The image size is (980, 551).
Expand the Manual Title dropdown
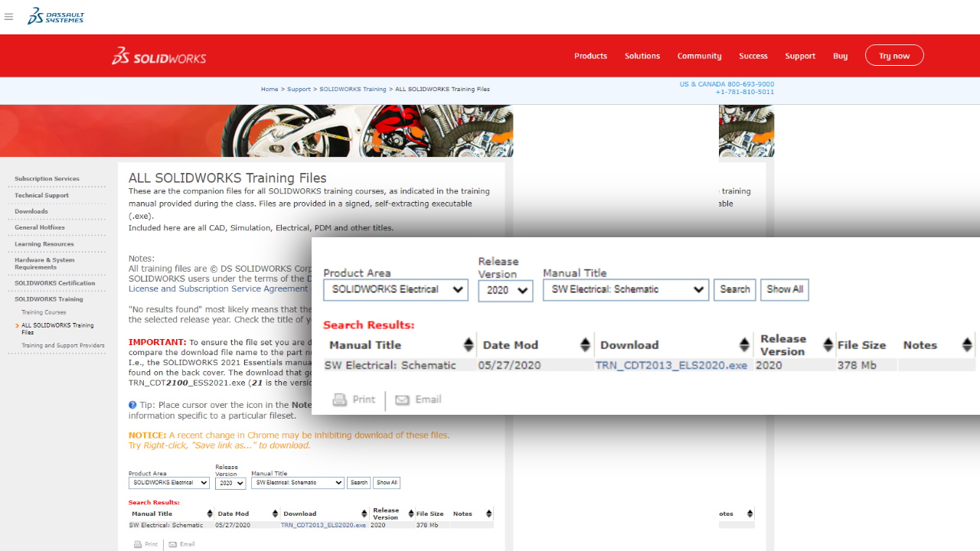click(x=625, y=290)
